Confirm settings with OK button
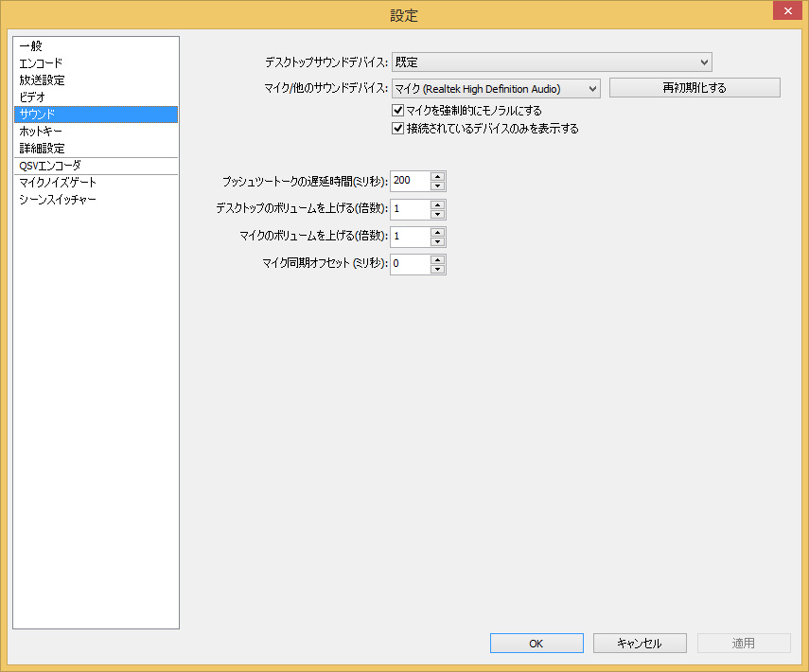Screen dimensions: 809x672 pos(536,643)
